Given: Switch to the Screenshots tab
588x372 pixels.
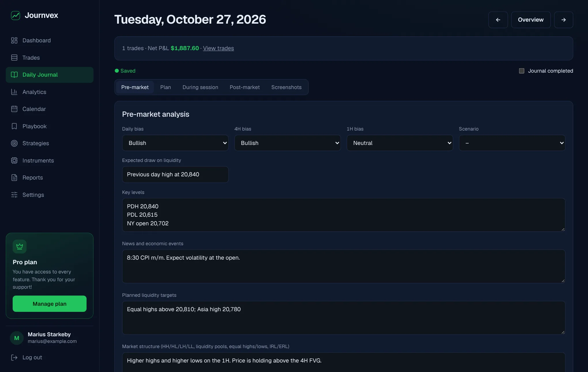Looking at the screenshot, I should pyautogui.click(x=286, y=87).
